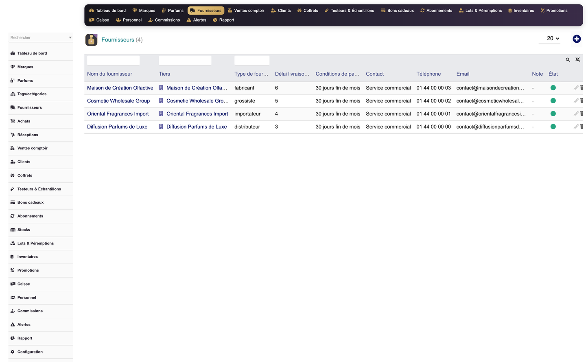The width and height of the screenshot is (588, 364).
Task: Open Oriental Fragrances Import supplier name link
Action: tap(118, 114)
